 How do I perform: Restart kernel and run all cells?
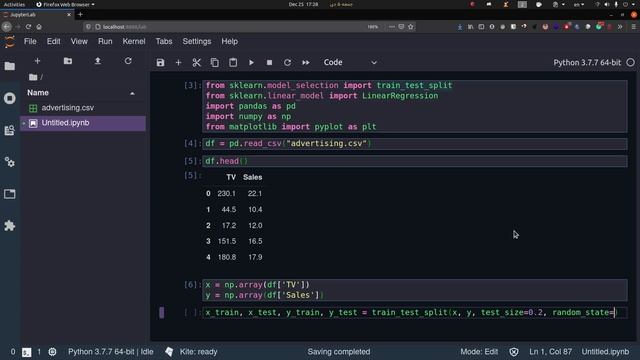(306, 62)
